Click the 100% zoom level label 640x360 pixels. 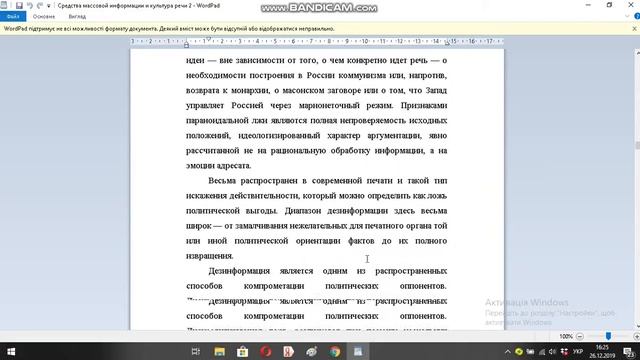tap(566, 336)
